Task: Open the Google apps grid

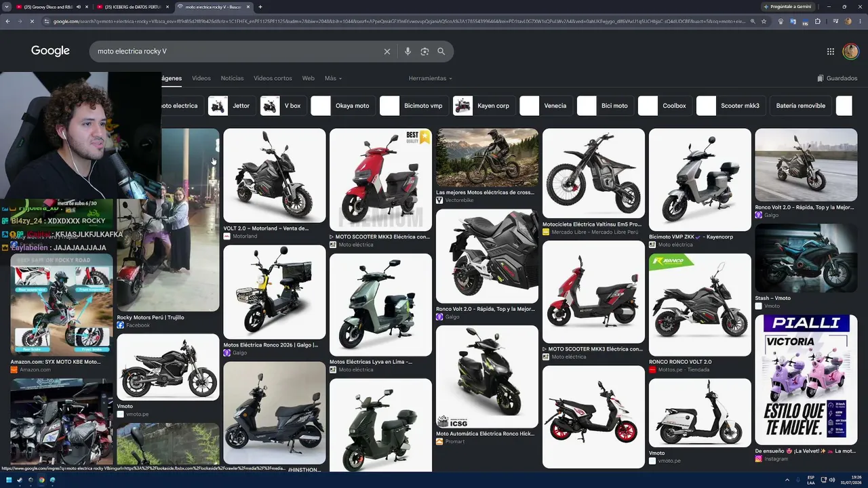Action: pos(831,52)
